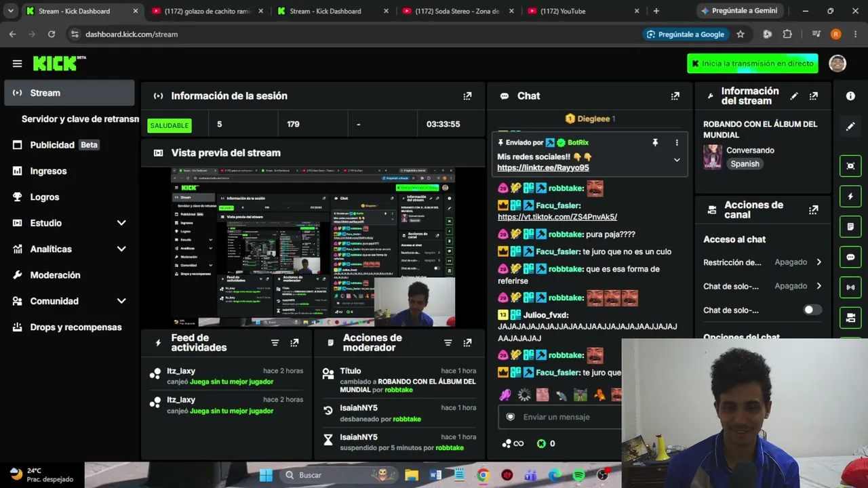The image size is (868, 488).
Task: Pop out the Feed de actividades panel
Action: [x=294, y=343]
